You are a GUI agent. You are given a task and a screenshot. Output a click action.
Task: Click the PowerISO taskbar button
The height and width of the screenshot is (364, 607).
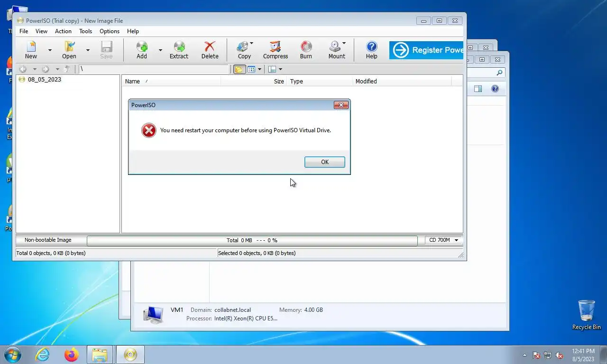(130, 355)
